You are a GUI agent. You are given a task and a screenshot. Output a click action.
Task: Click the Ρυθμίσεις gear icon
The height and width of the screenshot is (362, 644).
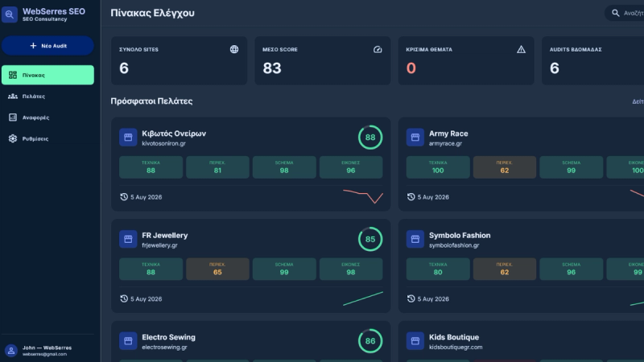pos(13,138)
